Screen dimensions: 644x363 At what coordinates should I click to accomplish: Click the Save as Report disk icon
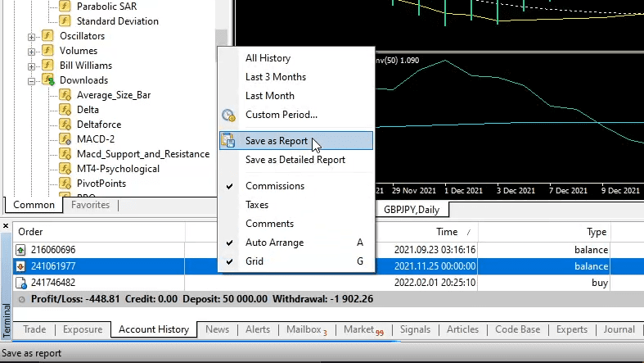click(x=228, y=141)
